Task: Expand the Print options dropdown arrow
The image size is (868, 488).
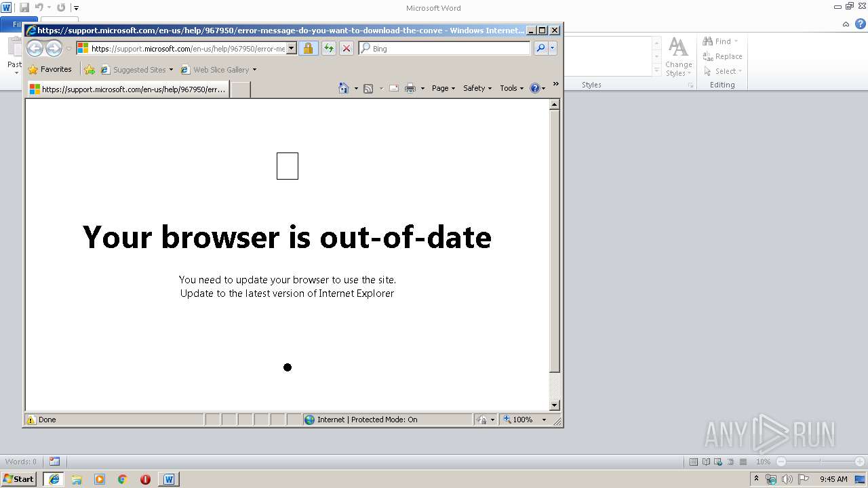Action: coord(422,88)
